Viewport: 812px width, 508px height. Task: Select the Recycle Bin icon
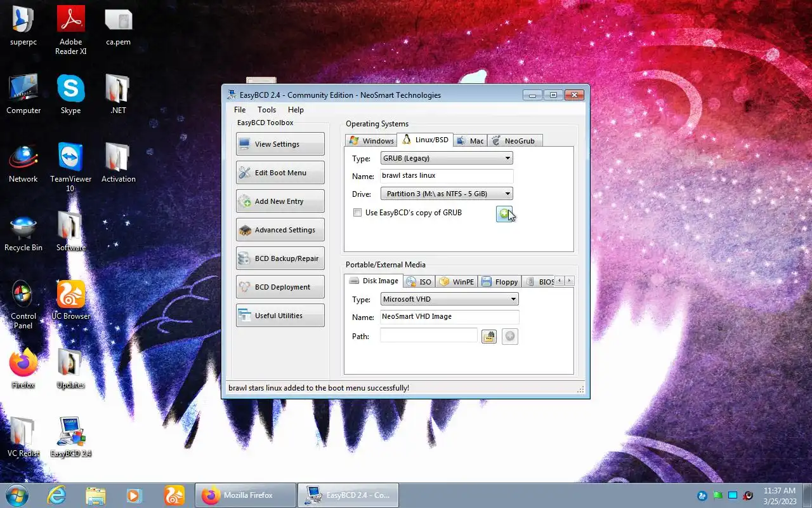pyautogui.click(x=23, y=232)
